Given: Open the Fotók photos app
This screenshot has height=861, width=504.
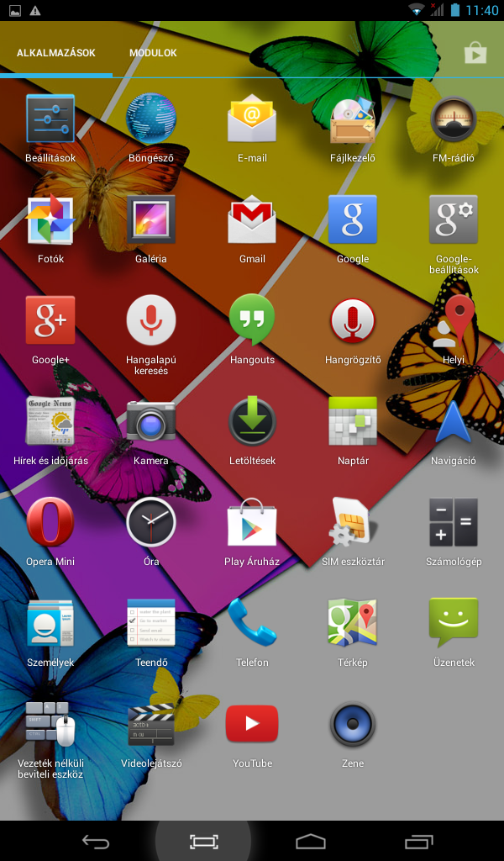Looking at the screenshot, I should click(50, 219).
